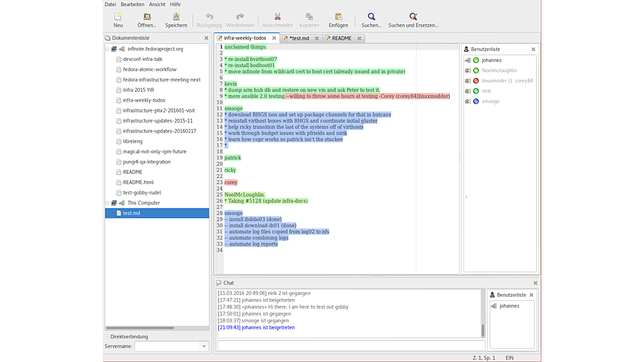Close the chat's Benutzerliste panel

pos(532,295)
